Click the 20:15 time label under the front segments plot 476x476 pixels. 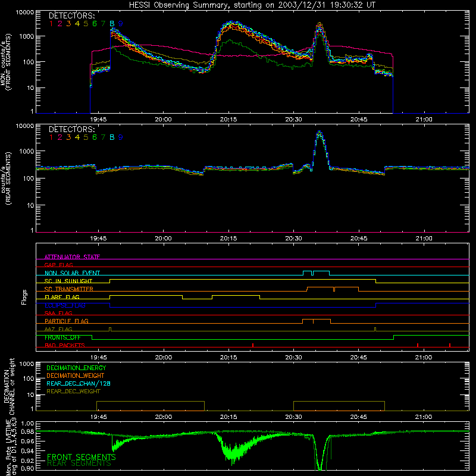pos(228,120)
